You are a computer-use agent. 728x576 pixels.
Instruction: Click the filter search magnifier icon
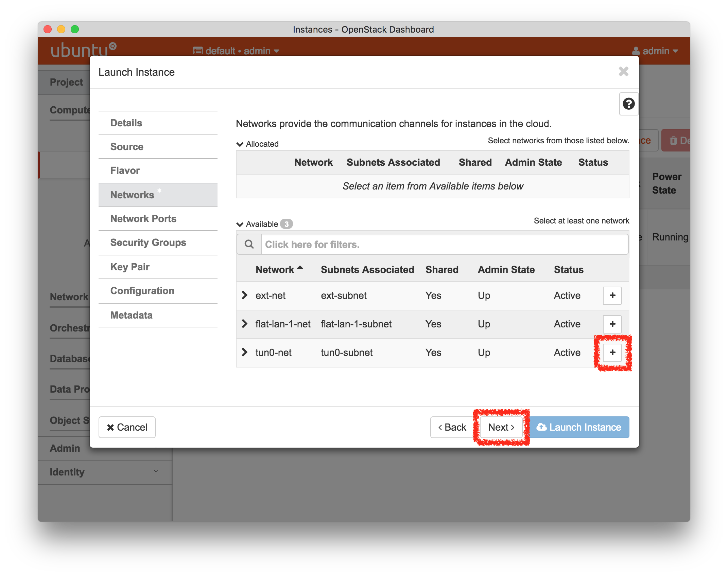tap(249, 244)
